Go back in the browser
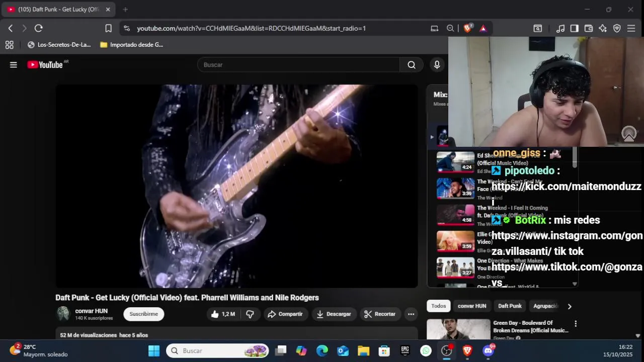This screenshot has height=362, width=644. pos(11,28)
